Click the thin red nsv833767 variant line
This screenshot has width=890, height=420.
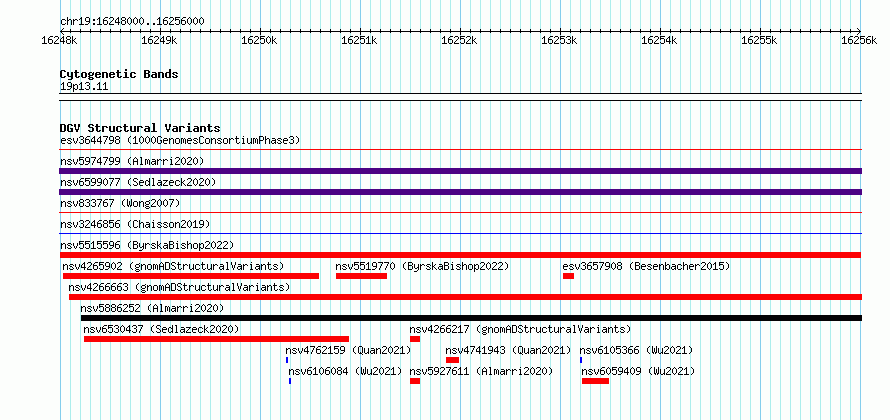click(x=461, y=213)
